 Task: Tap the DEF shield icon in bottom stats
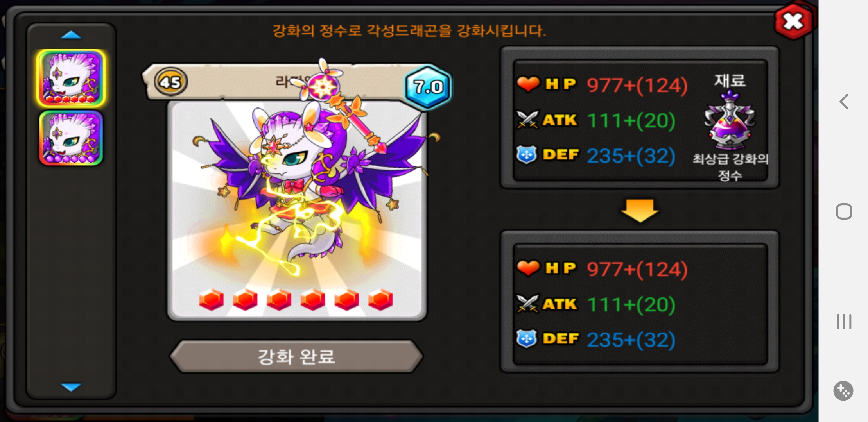point(527,338)
